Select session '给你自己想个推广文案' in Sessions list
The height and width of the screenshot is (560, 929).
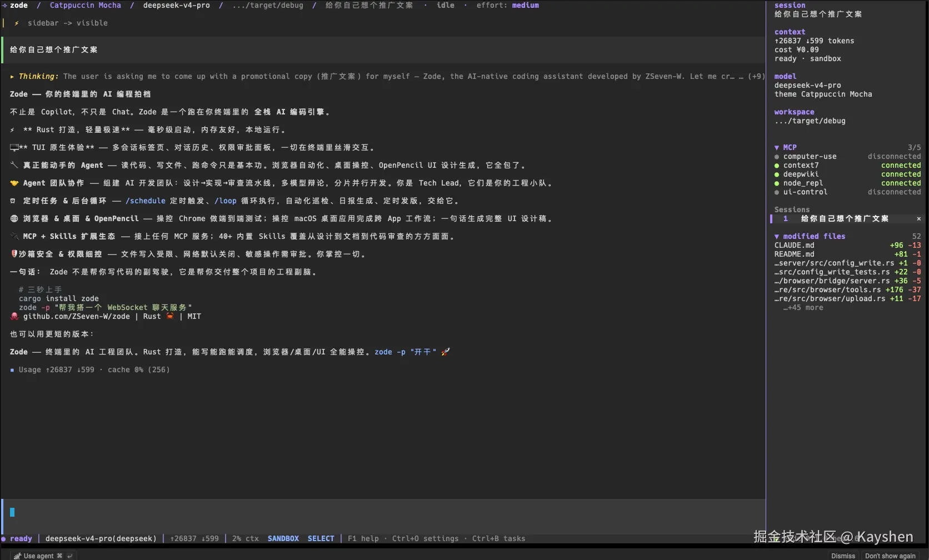845,219
